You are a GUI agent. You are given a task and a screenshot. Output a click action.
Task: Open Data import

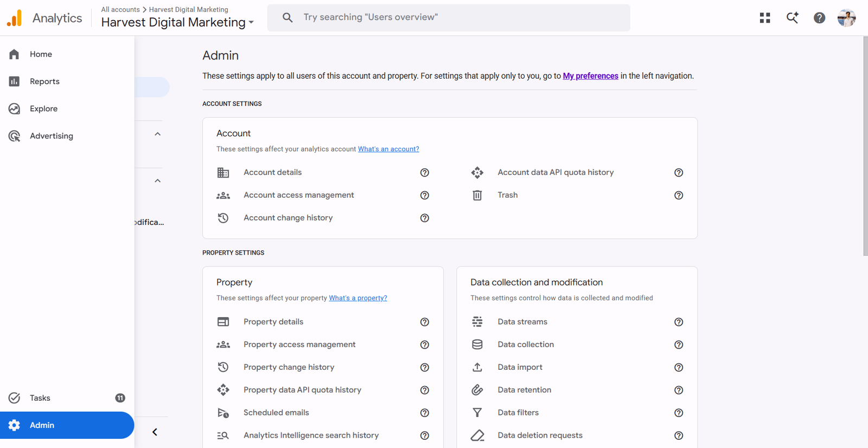(520, 367)
